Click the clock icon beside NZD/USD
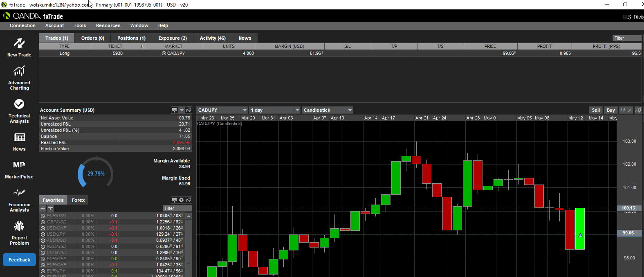The image size is (644, 277). [43, 246]
